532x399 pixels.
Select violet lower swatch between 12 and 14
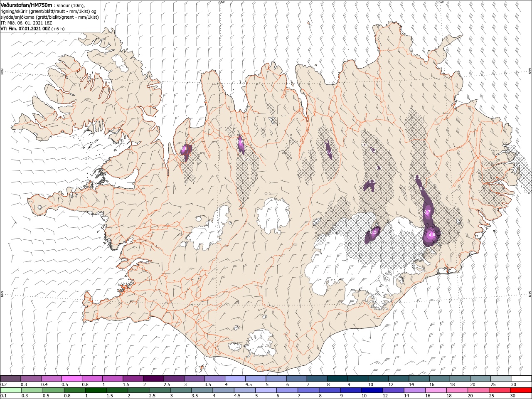[393, 390]
